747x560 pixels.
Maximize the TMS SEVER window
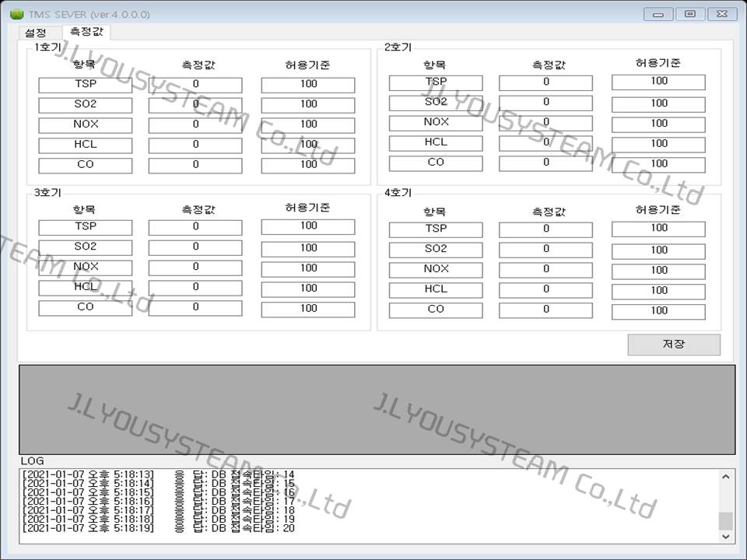(690, 14)
